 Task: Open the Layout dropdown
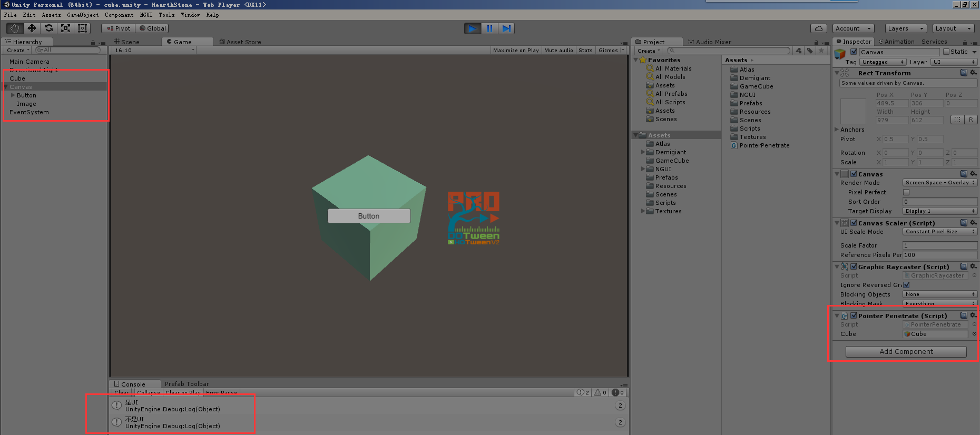(x=954, y=28)
